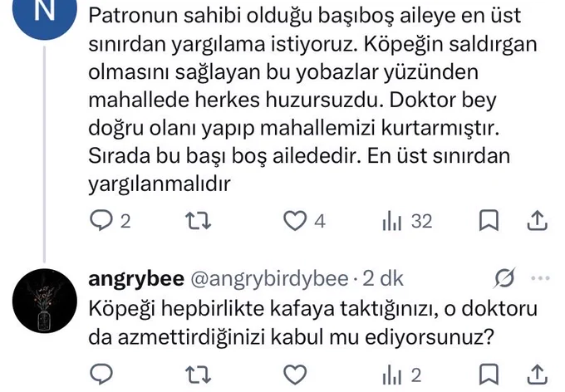This screenshot has height=392, width=565.
Task: Open the angrybee display name link
Action: [136, 278]
